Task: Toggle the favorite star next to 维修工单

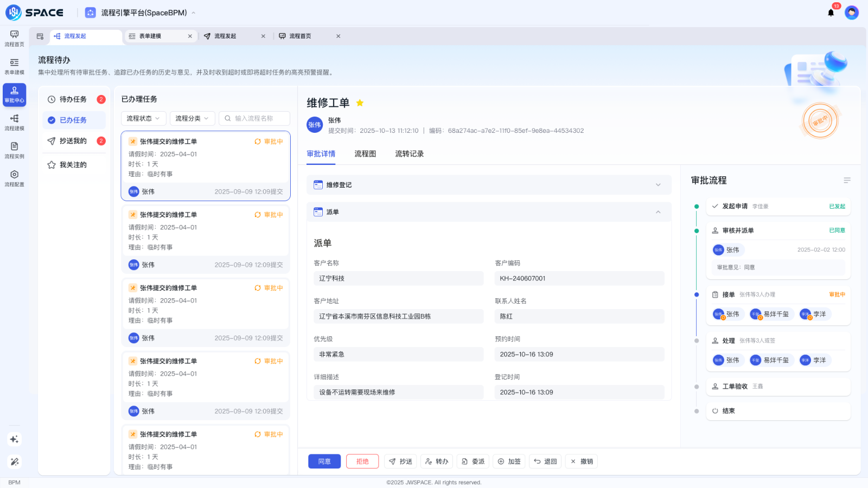Action: pyautogui.click(x=360, y=102)
